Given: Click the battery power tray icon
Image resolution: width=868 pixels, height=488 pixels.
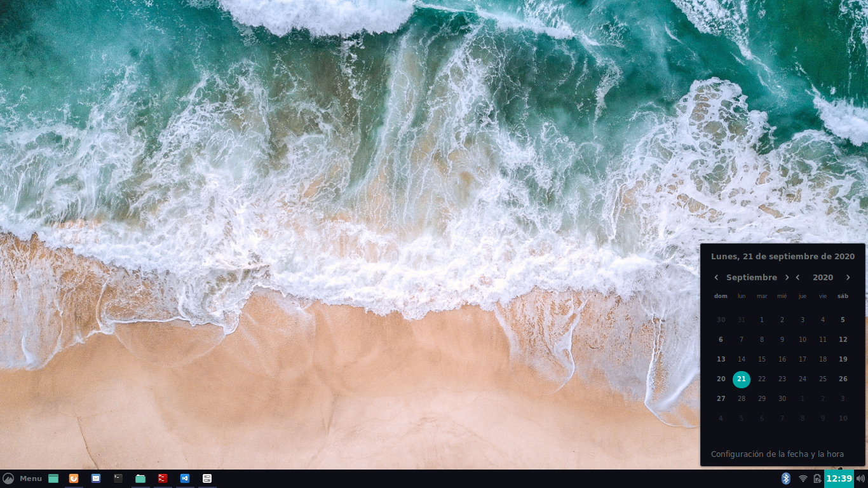Looking at the screenshot, I should pos(817,478).
